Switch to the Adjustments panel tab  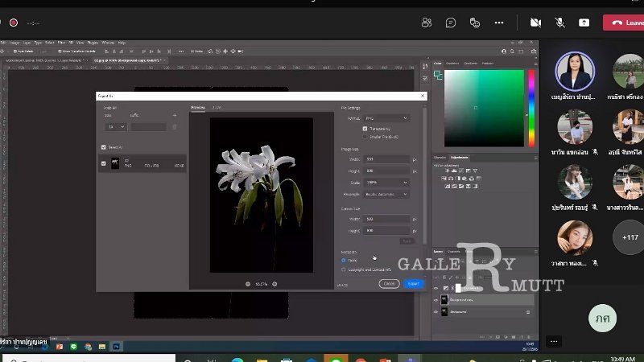[459, 157]
